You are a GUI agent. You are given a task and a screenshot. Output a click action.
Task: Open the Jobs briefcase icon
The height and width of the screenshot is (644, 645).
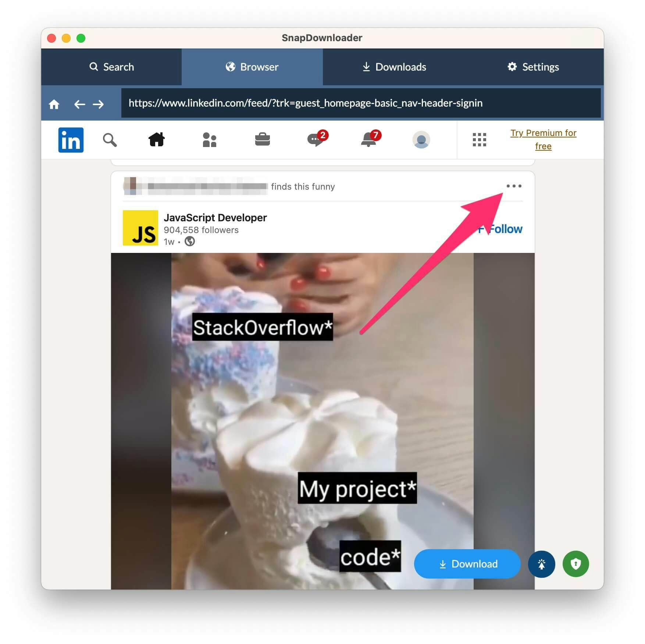click(x=263, y=140)
